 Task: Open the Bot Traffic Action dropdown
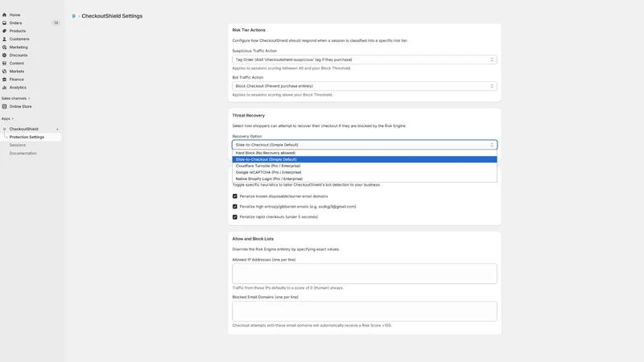click(x=365, y=86)
